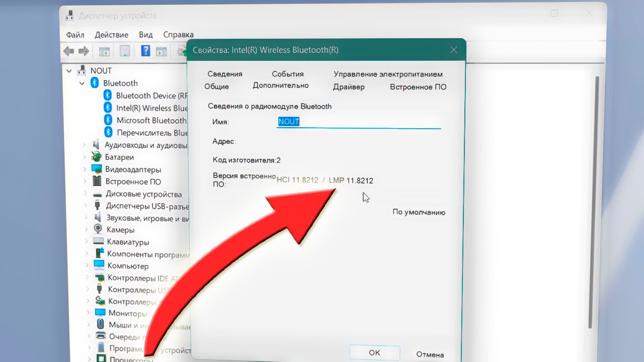Click the Back arrow in Device Manager toolbar
The image size is (644, 362).
point(69,51)
